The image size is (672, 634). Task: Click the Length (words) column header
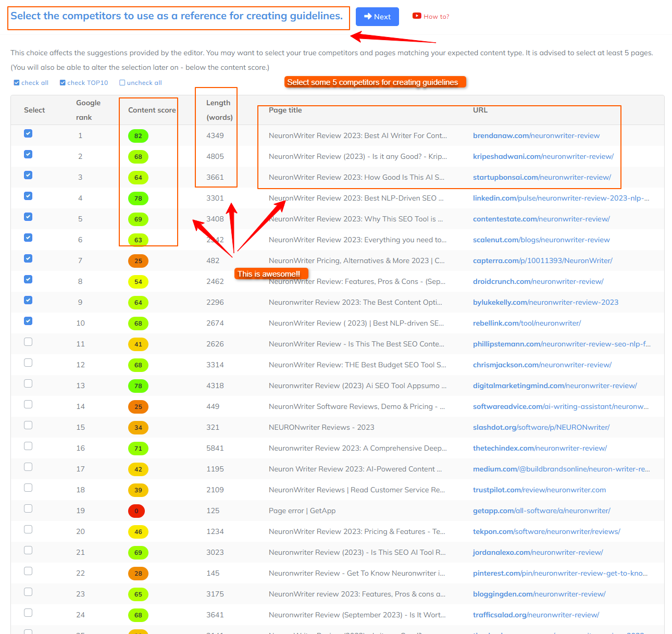219,110
